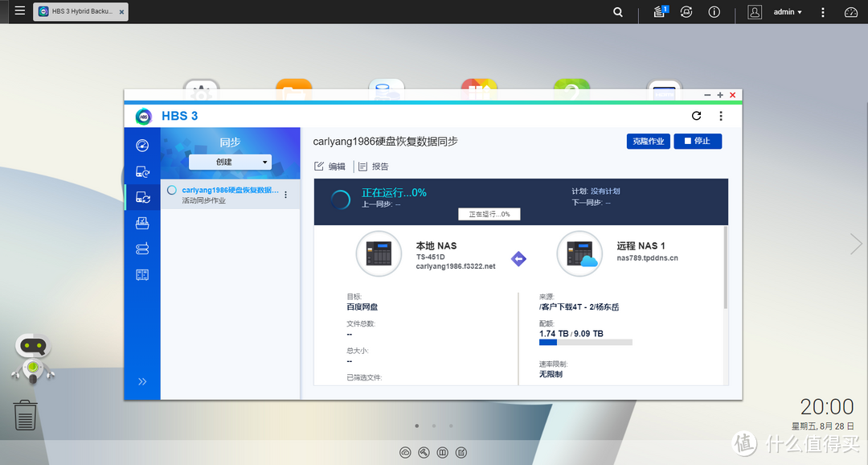Click the 停止 button

(698, 142)
